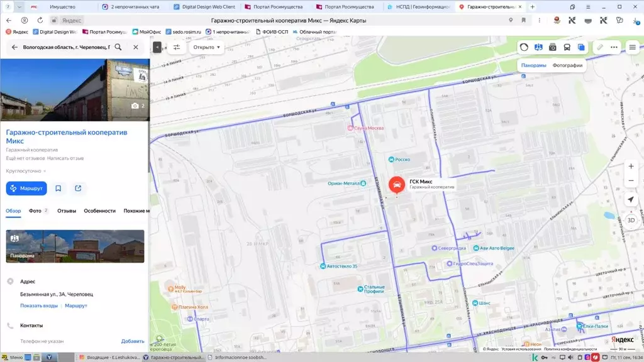The height and width of the screenshot is (362, 644).
Task: Open sedo.rosim.ru bookmark
Action: [x=183, y=31]
